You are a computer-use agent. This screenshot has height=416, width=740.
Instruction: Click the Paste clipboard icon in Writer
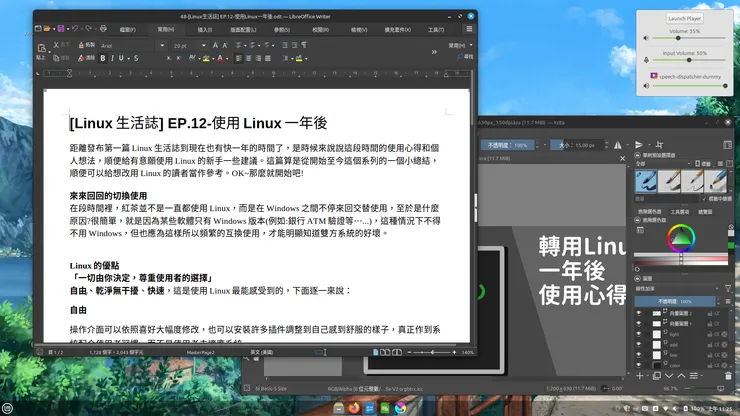(x=42, y=48)
